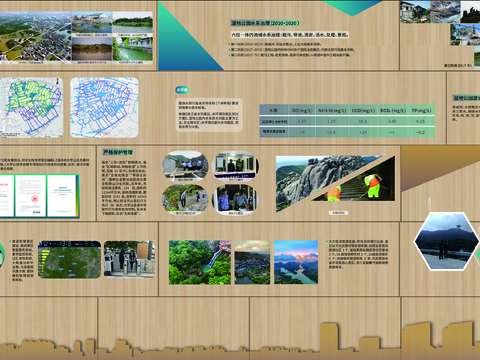Viewport: 480px width, 360px height.
Task: Open the oval photo of hillside patrol
Action: coord(185,199)
